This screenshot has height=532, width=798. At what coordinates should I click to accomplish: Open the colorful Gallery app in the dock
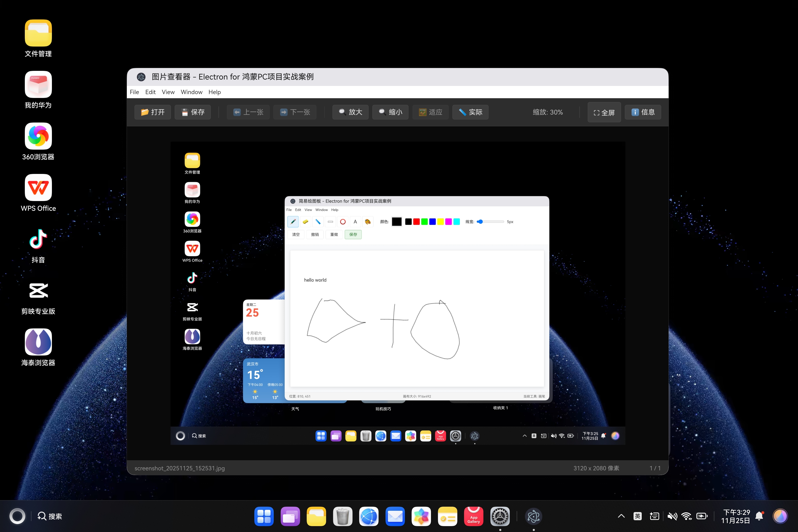pos(422,516)
